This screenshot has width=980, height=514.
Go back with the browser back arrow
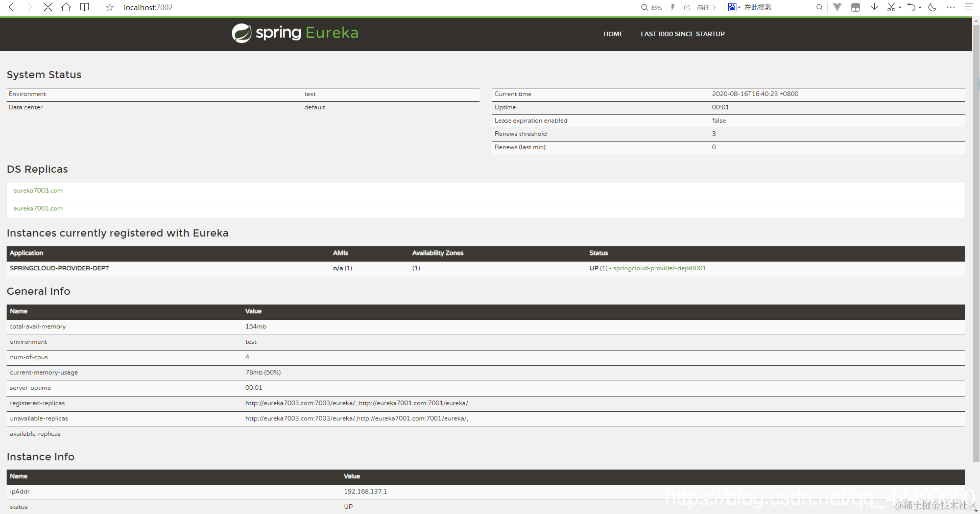[11, 7]
